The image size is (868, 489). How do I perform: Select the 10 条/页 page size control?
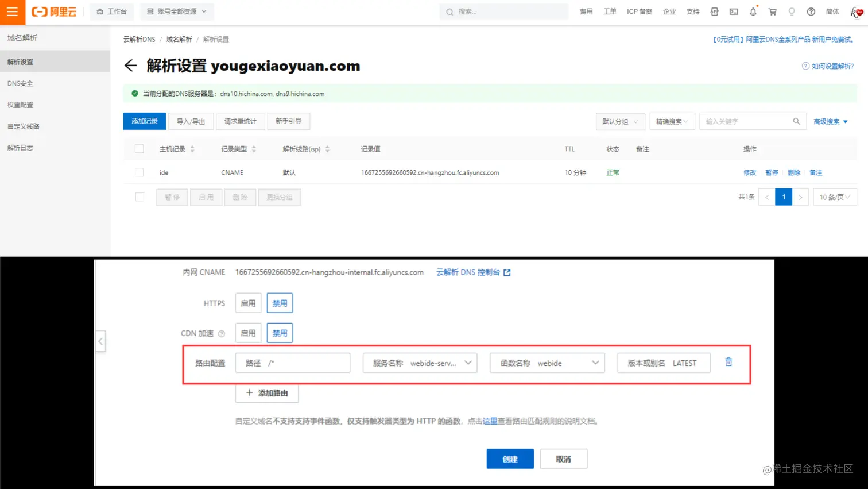point(835,197)
